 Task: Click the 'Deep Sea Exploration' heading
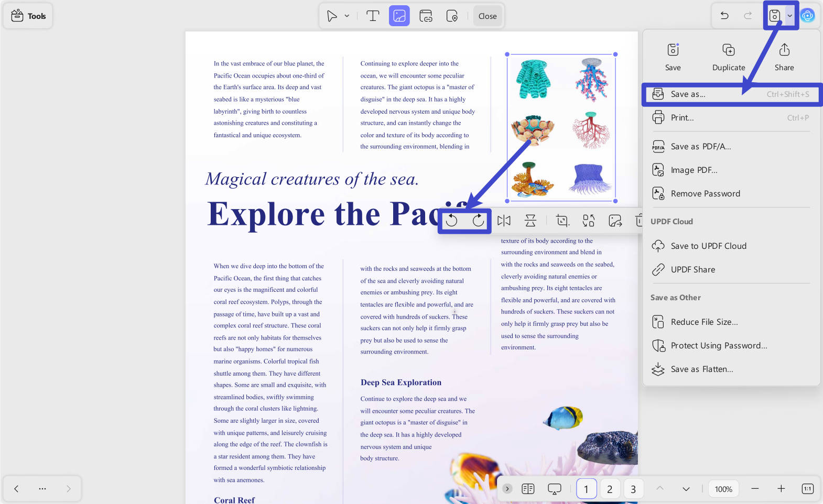click(401, 382)
